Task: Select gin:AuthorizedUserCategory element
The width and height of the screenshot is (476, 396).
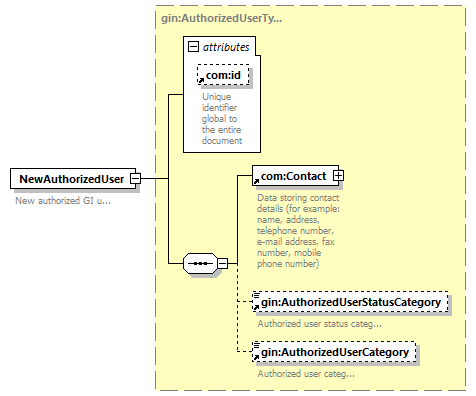Action: pos(334,352)
